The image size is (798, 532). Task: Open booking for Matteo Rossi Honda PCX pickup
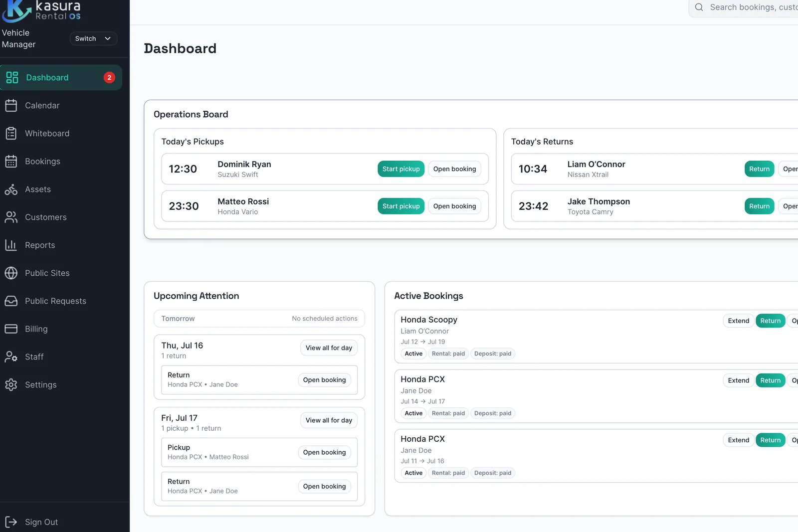pyautogui.click(x=324, y=452)
